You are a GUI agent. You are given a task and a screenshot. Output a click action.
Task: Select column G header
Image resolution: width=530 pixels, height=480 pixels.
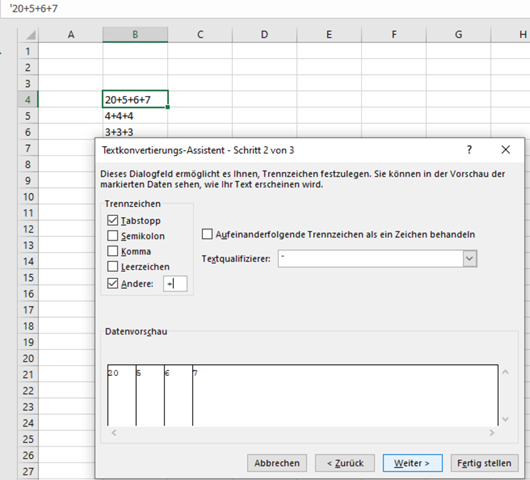[458, 34]
